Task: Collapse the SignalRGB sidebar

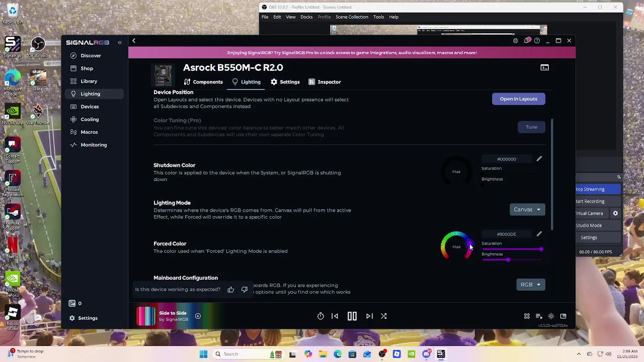Action: click(120, 42)
